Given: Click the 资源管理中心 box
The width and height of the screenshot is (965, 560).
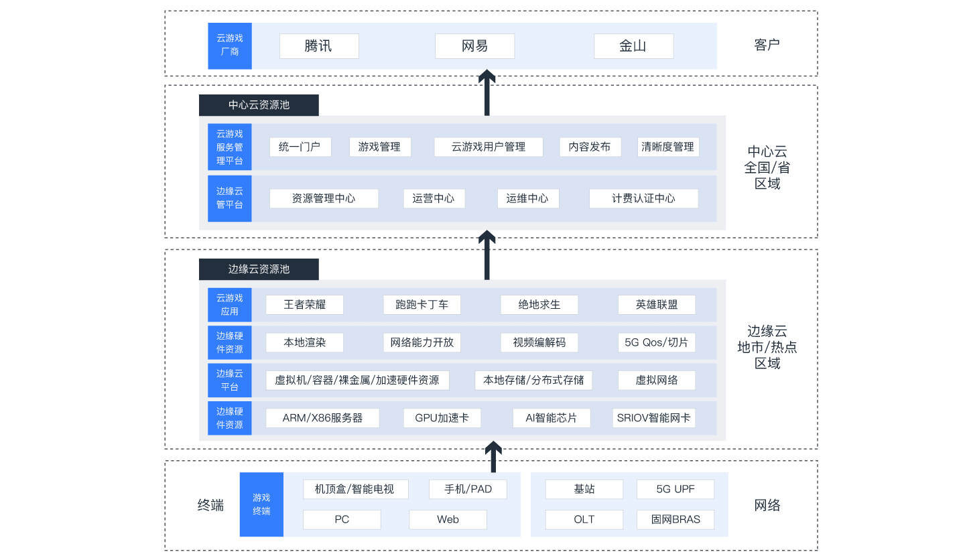Looking at the screenshot, I should pos(324,198).
